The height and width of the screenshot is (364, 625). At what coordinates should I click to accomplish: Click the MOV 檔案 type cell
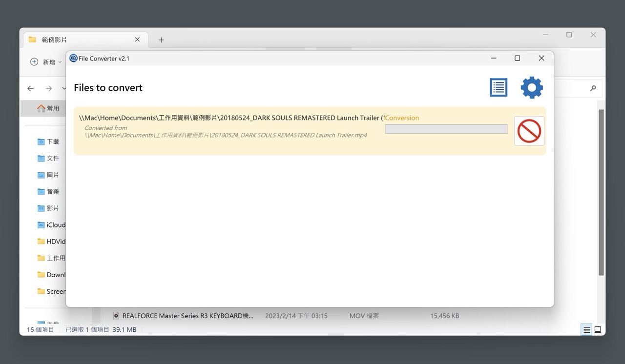pos(364,316)
